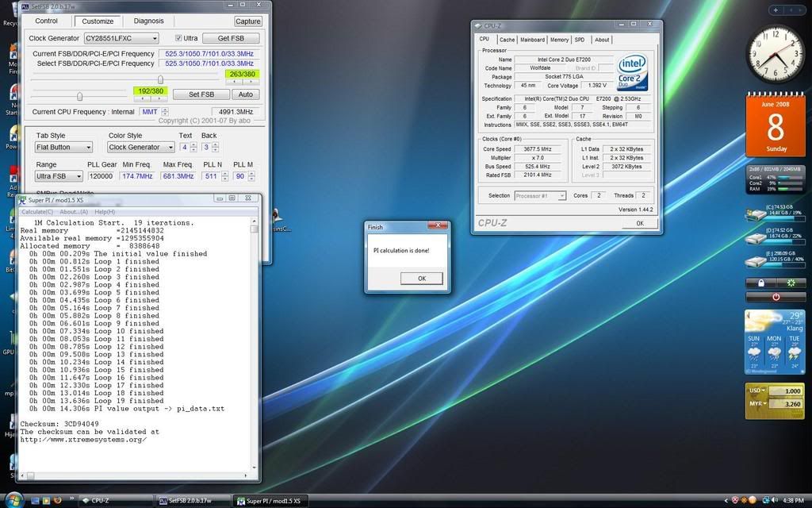Open the weather gadget for Klang
The image size is (812, 508).
click(775, 341)
